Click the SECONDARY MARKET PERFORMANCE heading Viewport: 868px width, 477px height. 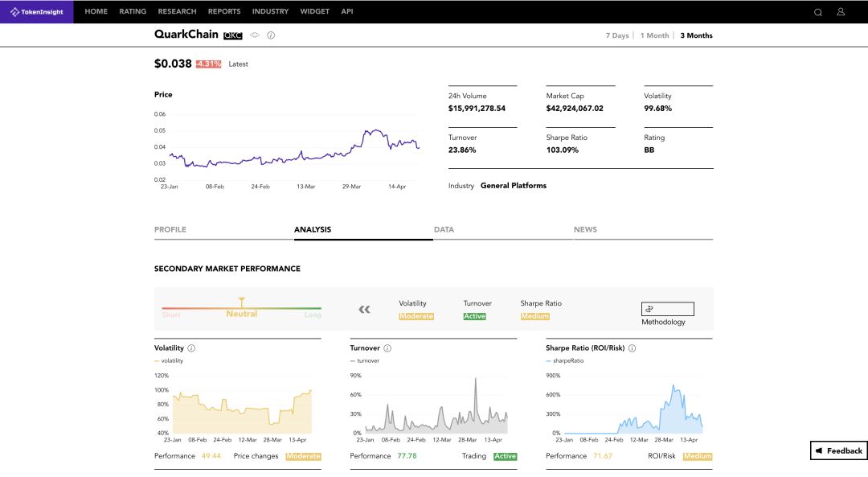pyautogui.click(x=227, y=269)
